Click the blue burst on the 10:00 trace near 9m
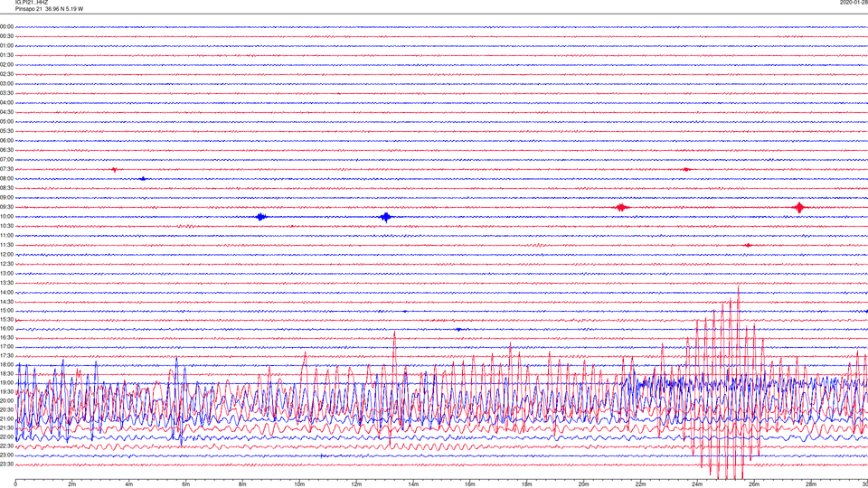Screen dimensions: 868x488 pyautogui.click(x=261, y=217)
